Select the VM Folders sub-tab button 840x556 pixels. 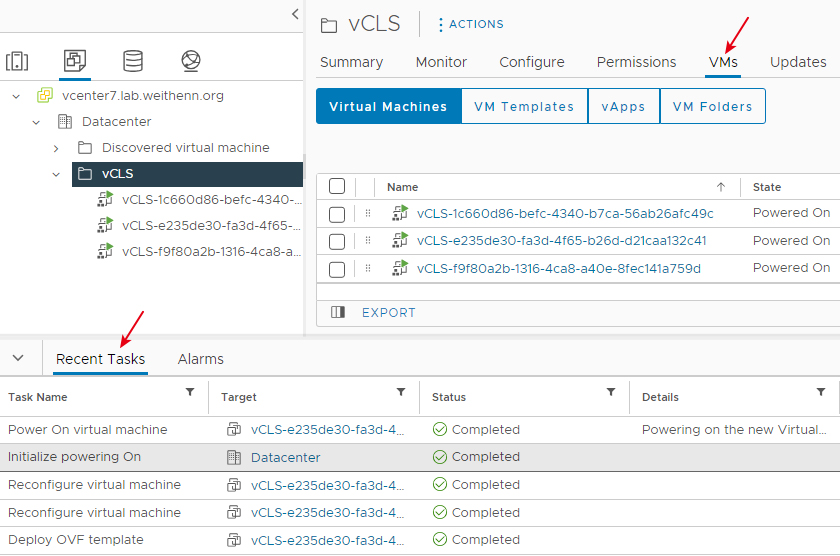coord(712,107)
